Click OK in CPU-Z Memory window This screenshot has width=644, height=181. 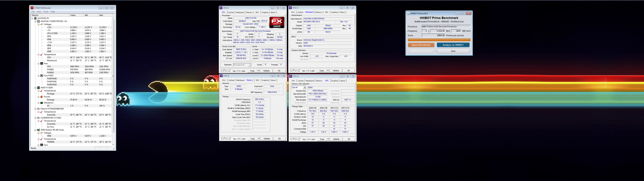point(279,138)
